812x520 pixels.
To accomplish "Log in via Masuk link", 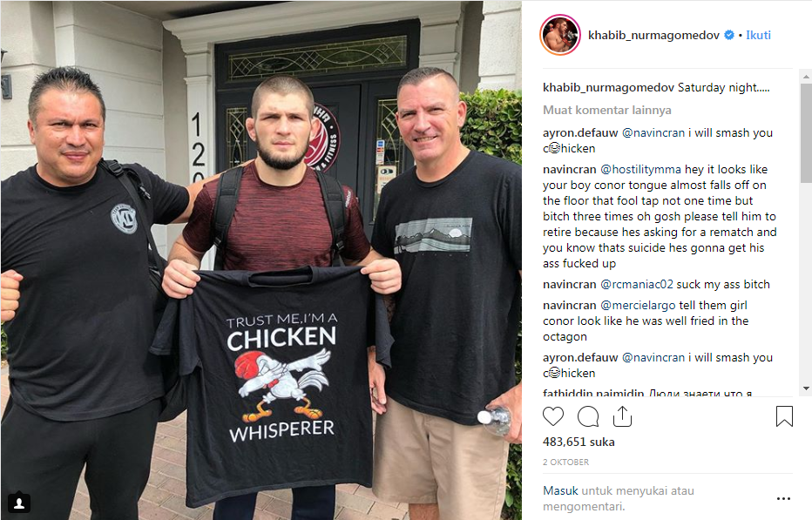I will (x=560, y=490).
